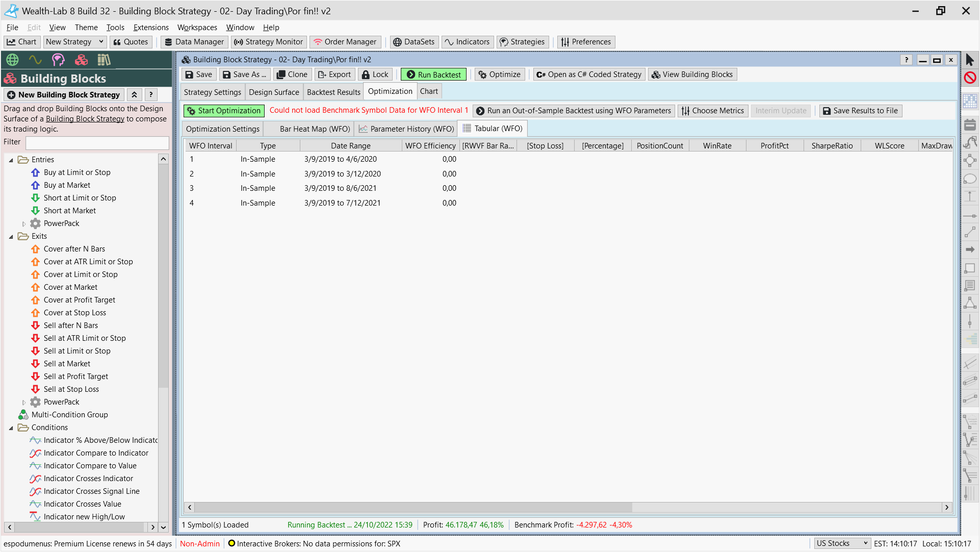Click the globe icon in Building Blocks panel header
The height and width of the screenshot is (552, 980).
click(x=12, y=60)
